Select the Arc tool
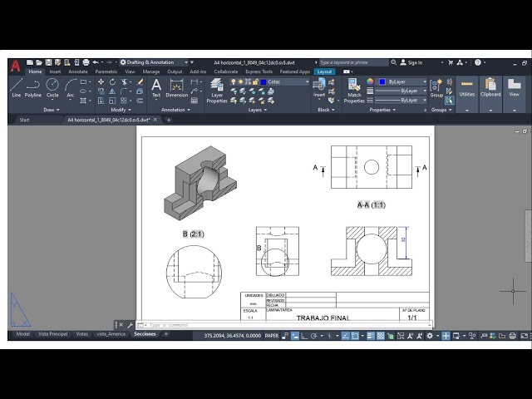 [x=70, y=87]
